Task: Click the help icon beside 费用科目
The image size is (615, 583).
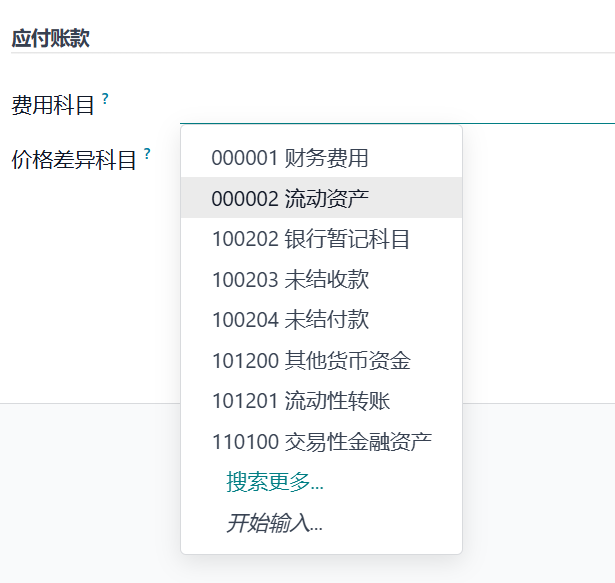Action: [105, 99]
